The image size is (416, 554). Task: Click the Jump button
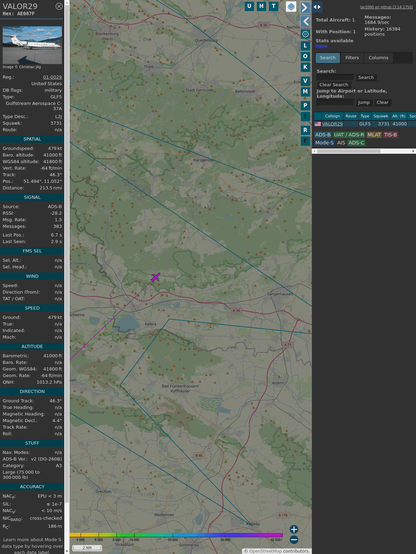pyautogui.click(x=363, y=102)
